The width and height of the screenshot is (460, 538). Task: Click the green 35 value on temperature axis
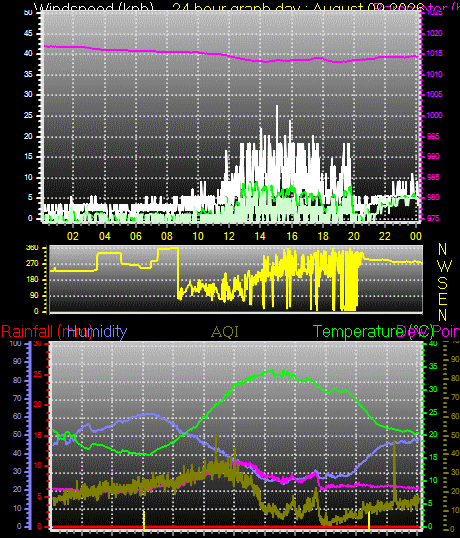coord(433,366)
